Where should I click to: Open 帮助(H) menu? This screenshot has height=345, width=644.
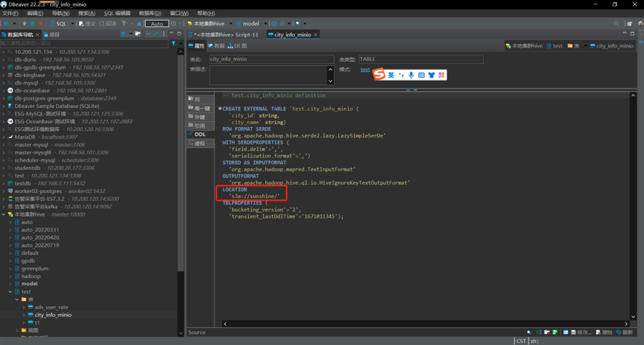[206, 13]
